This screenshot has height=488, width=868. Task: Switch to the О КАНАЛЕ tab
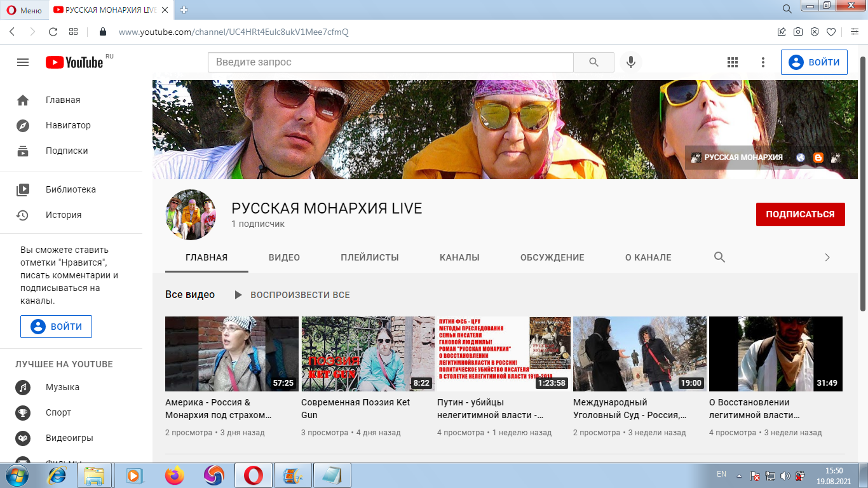(x=648, y=257)
